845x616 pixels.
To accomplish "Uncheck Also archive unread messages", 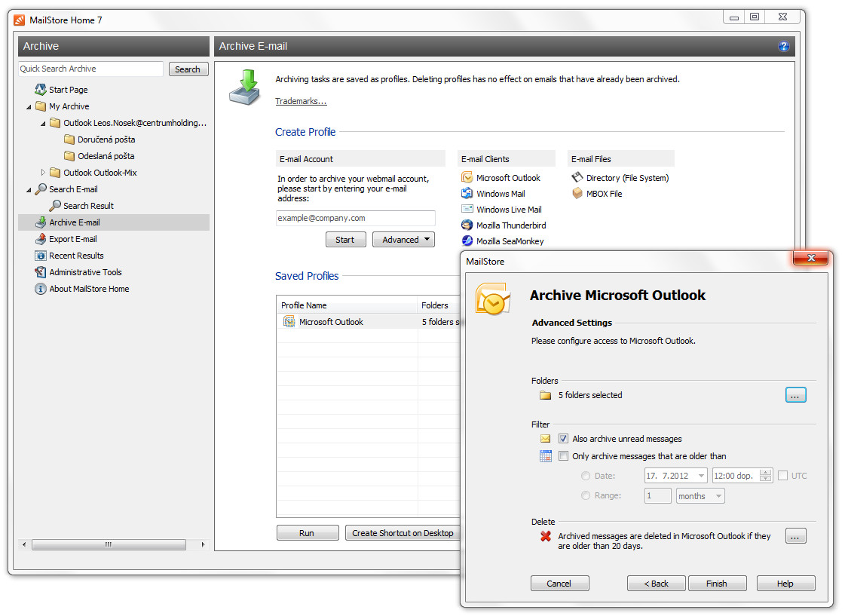I will pos(563,439).
